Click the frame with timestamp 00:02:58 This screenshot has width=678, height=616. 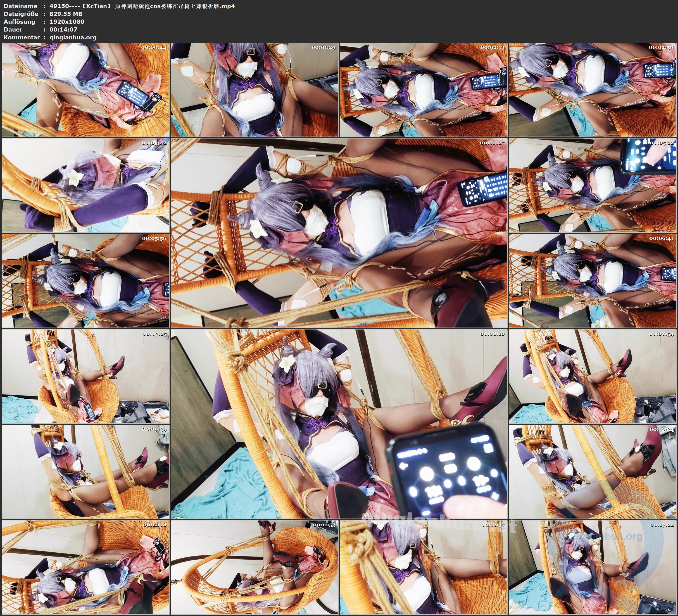click(x=592, y=90)
